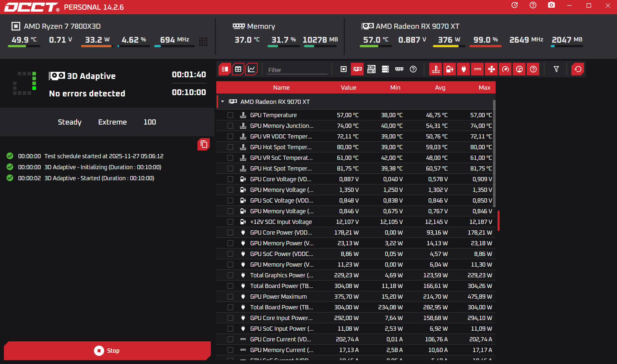Open the help icon in the title bar

click(x=533, y=5)
